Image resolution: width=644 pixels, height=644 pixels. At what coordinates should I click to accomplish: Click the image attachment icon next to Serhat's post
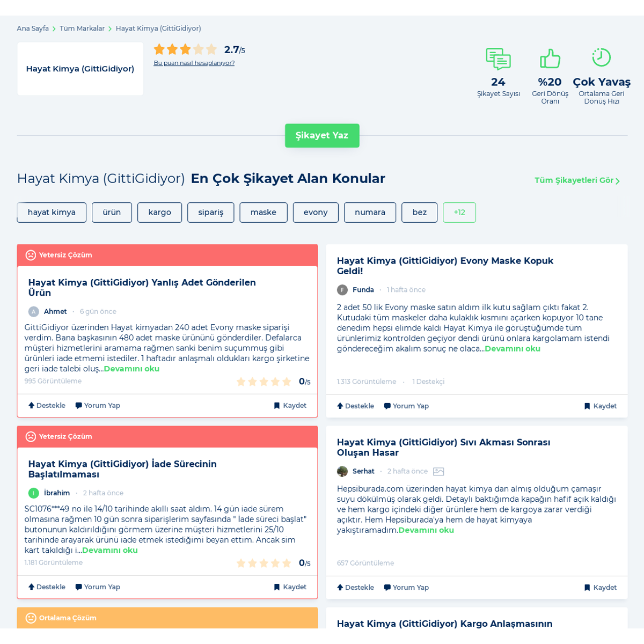tap(438, 472)
